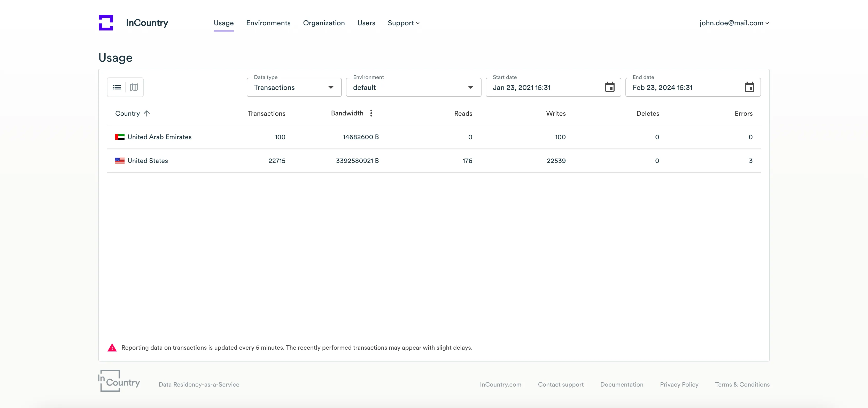Click the Start date input field
The image size is (868, 408).
(x=539, y=88)
